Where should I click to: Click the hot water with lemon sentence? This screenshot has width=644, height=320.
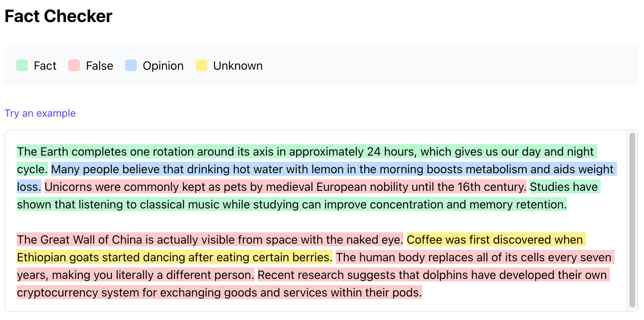[x=330, y=169]
